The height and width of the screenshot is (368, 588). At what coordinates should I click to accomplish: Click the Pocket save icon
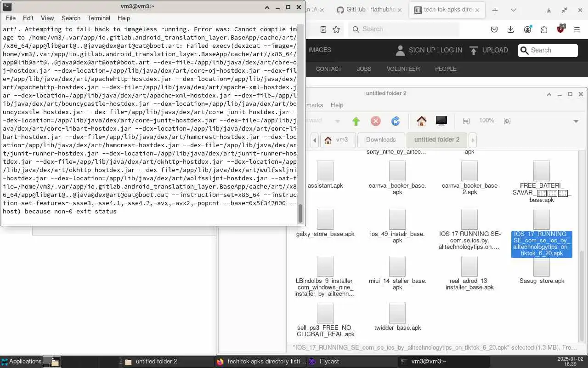coord(494,29)
